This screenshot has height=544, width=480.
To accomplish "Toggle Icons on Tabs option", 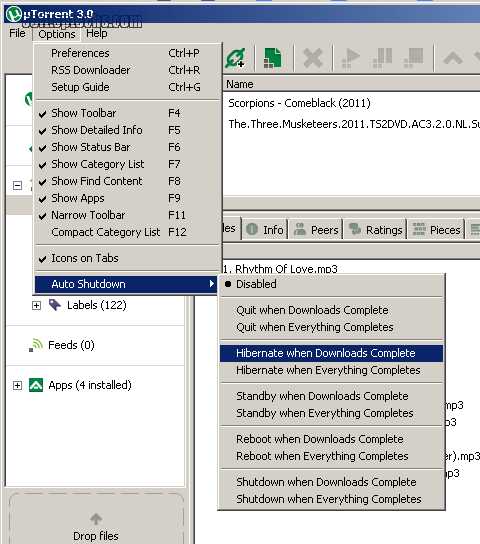I will 128,258.
